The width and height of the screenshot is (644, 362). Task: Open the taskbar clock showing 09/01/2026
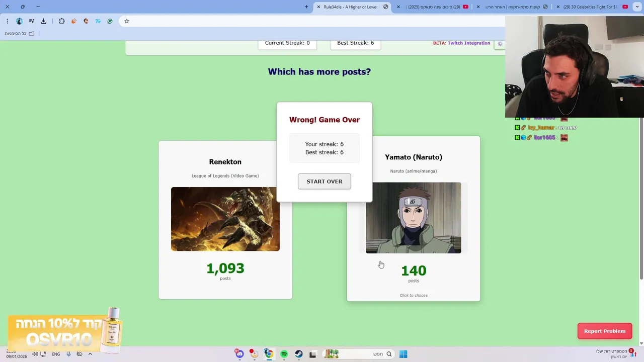(x=16, y=354)
